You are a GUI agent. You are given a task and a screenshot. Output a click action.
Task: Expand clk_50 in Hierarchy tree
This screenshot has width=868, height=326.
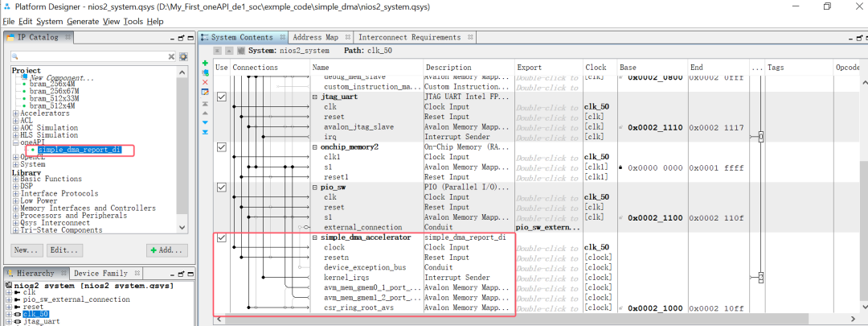click(9, 315)
